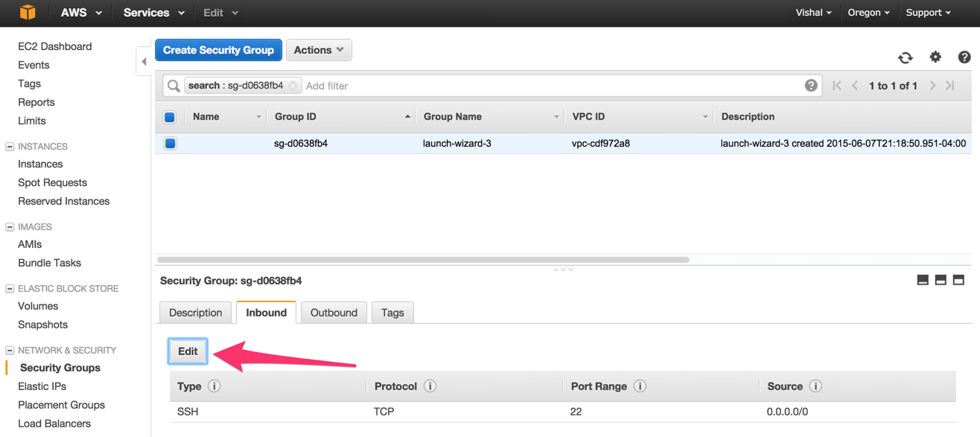
Task: Show info for the Source column
Action: point(815,386)
